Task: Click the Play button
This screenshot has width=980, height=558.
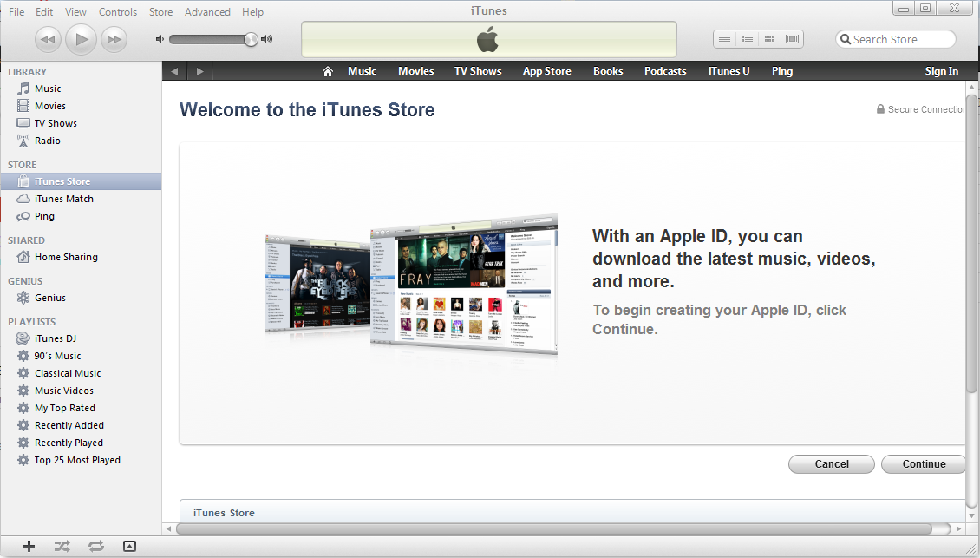Action: 82,39
